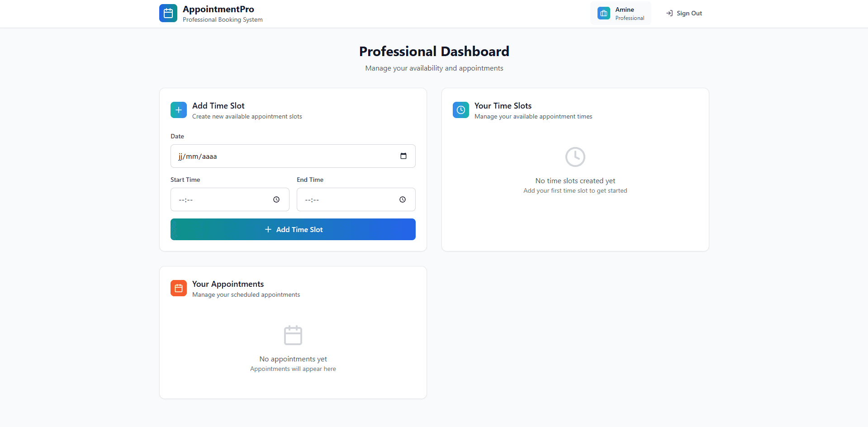The image size is (868, 427).
Task: Click 'Professional Booking System' subtitle
Action: (x=223, y=20)
